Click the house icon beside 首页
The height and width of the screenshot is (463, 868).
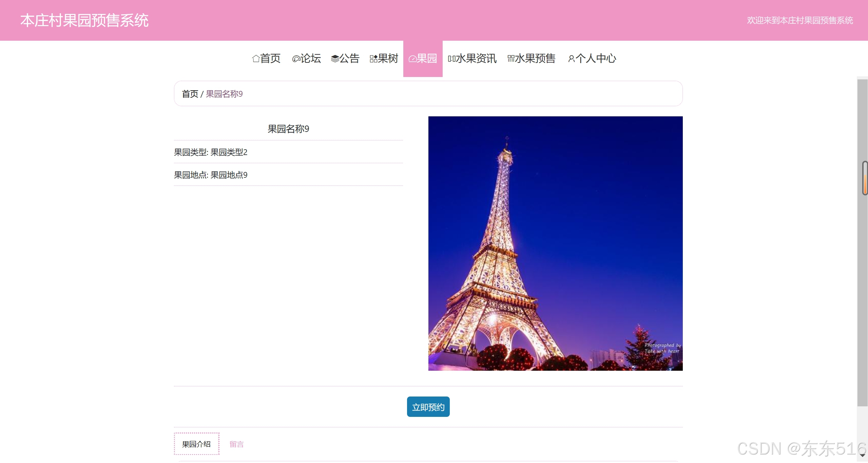click(256, 59)
